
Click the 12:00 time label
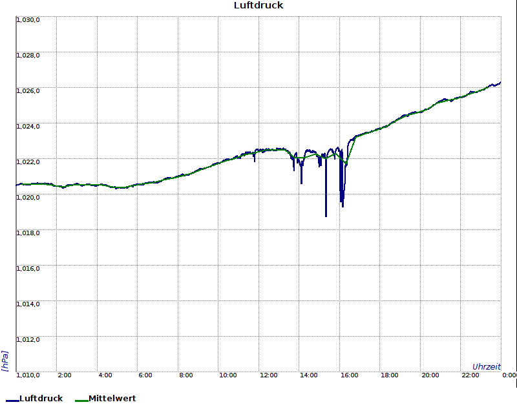268,375
